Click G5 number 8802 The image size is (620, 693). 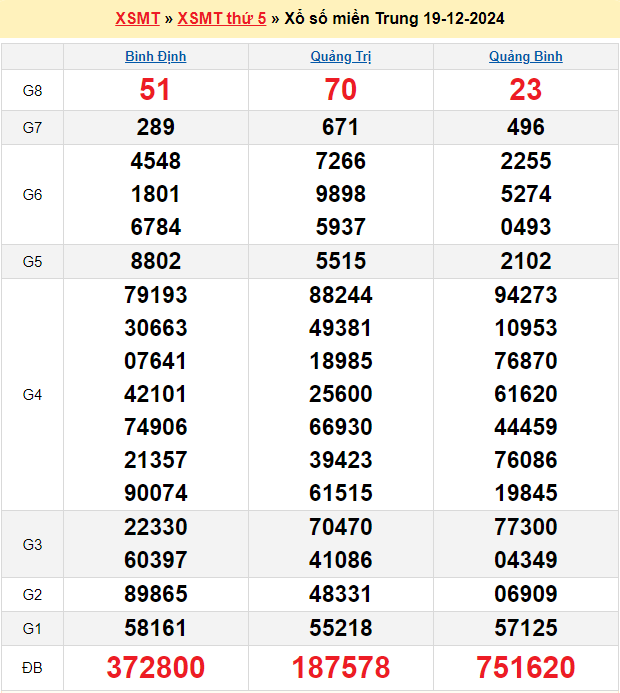pos(155,261)
